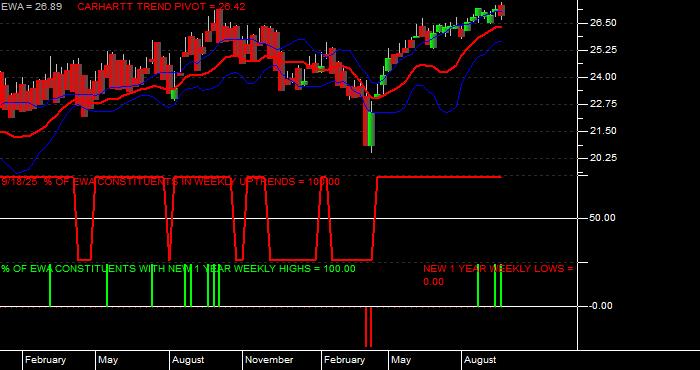This screenshot has height=370, width=700.
Task: Click the second May label on time axis
Action: 401,360
